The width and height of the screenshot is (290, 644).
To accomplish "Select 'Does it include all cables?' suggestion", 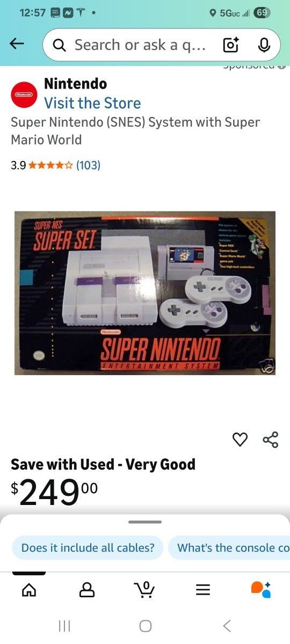I will click(x=88, y=548).
